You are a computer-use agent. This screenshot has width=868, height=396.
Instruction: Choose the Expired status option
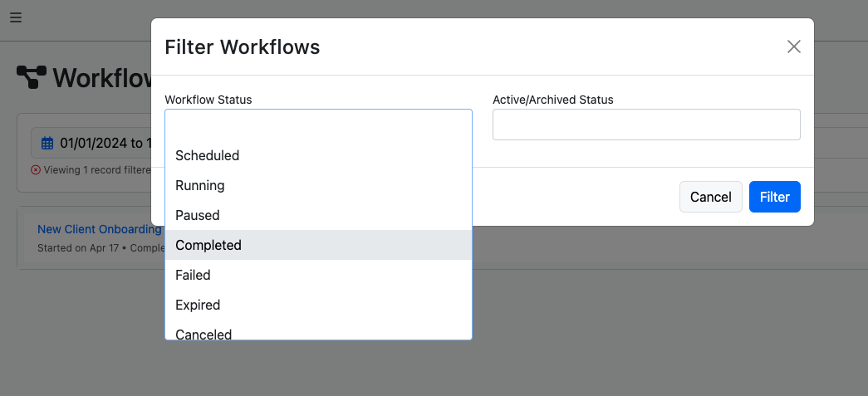tap(318, 305)
